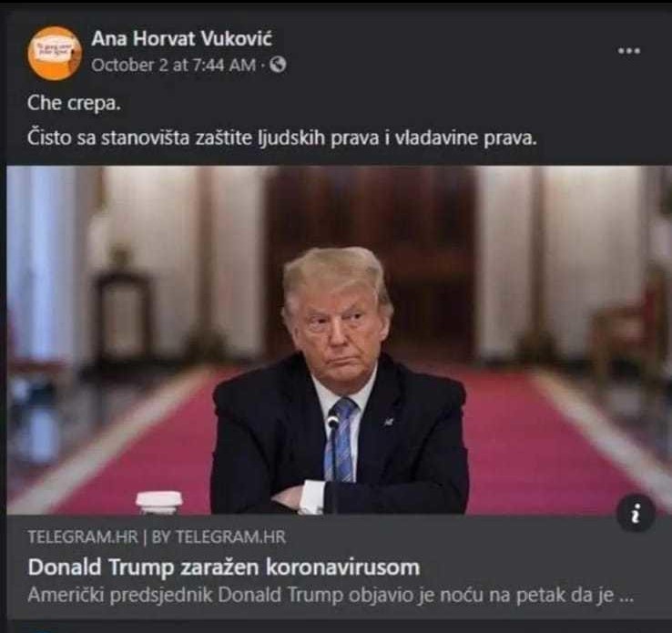
Task: Open the headline Donald Trump zaražen koronavirusom
Action: 224,567
